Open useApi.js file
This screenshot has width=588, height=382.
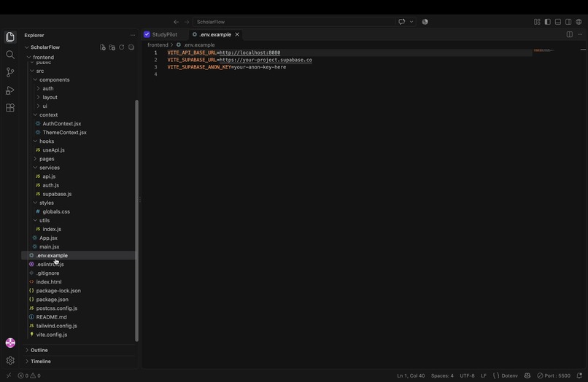pyautogui.click(x=54, y=150)
